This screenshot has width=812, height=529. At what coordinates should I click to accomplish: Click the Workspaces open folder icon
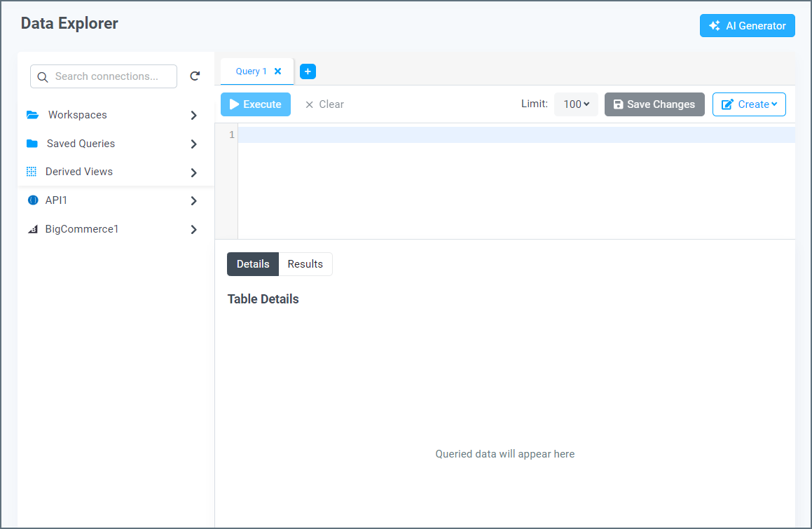pos(33,115)
